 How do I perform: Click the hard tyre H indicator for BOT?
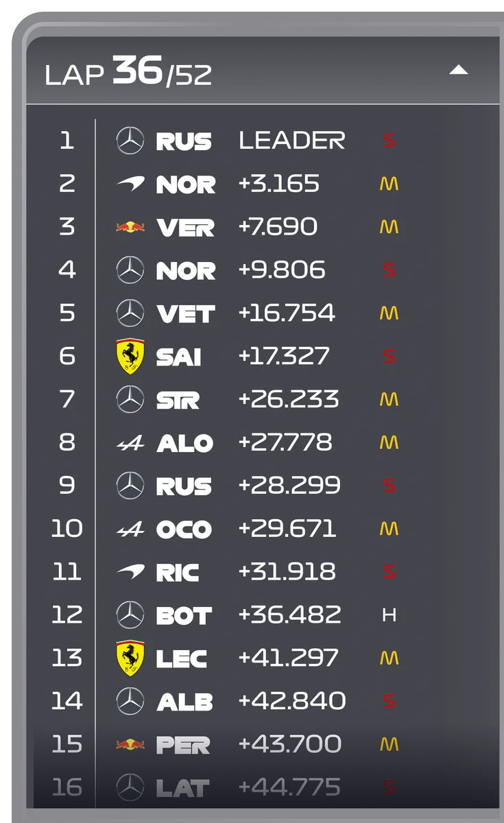point(389,615)
